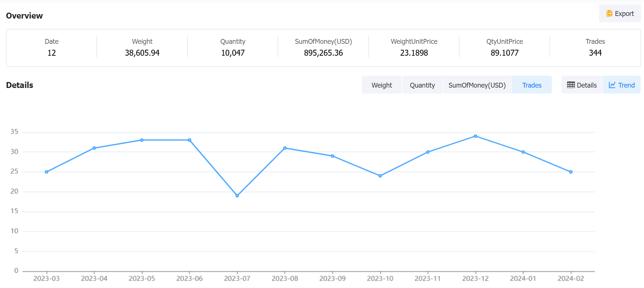Image resolution: width=644 pixels, height=288 pixels.
Task: Switch to the Weight tab
Action: [382, 85]
